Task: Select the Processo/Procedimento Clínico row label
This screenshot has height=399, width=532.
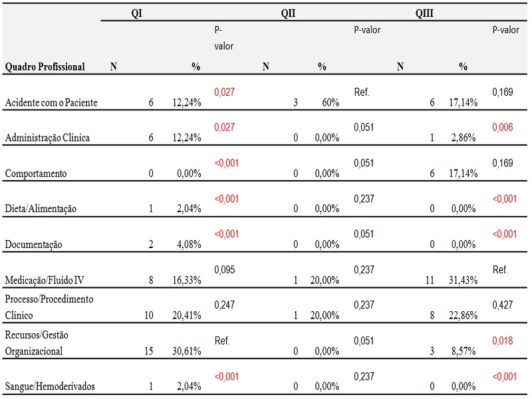Action: click(x=49, y=307)
